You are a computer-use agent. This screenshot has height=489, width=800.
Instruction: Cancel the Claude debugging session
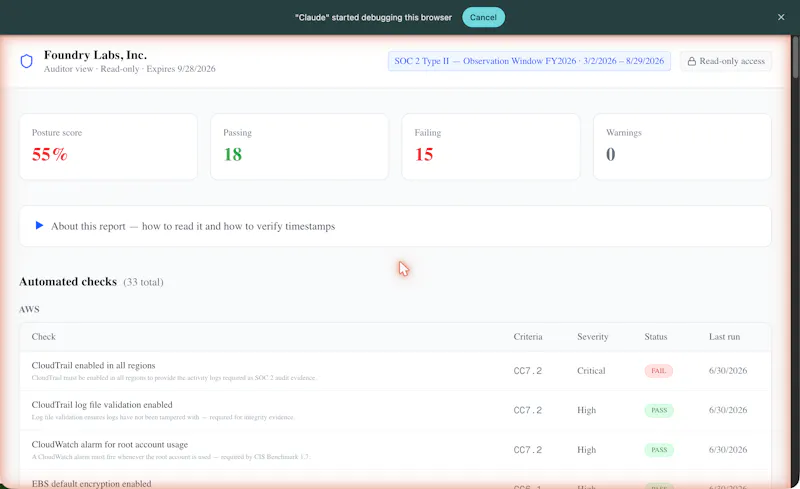[483, 17]
